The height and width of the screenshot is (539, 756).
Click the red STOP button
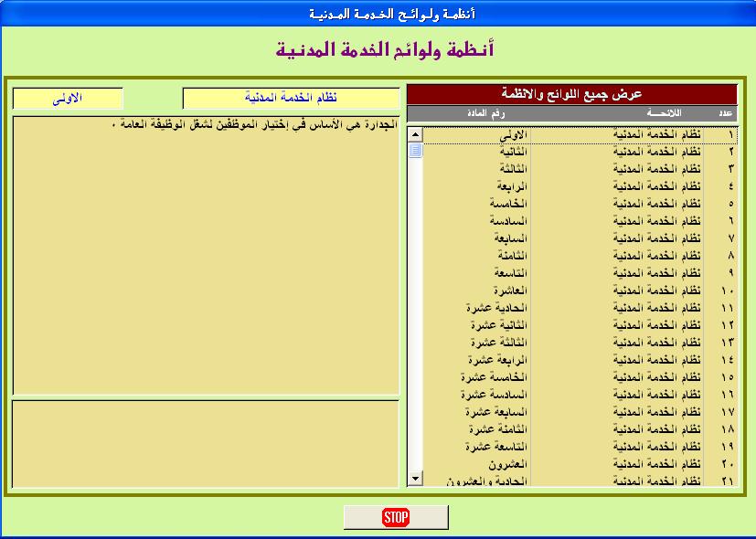click(396, 517)
